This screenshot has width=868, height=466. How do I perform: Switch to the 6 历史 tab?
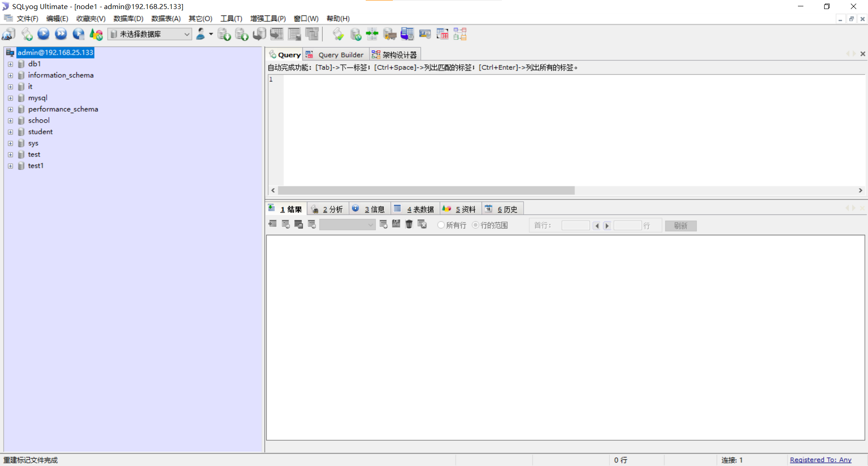click(502, 209)
